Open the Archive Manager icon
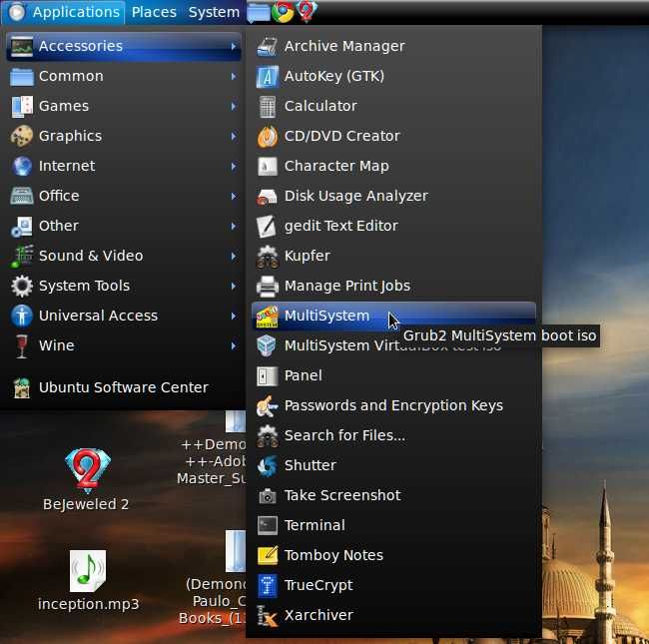The width and height of the screenshot is (649, 644). 268,46
